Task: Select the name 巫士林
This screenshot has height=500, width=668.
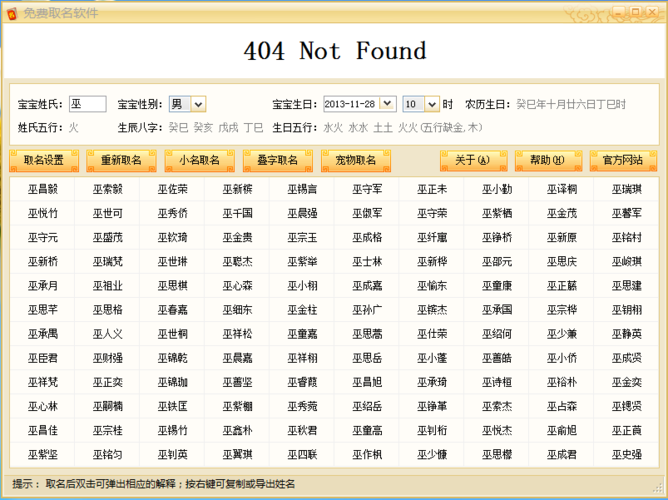Action: (x=367, y=261)
